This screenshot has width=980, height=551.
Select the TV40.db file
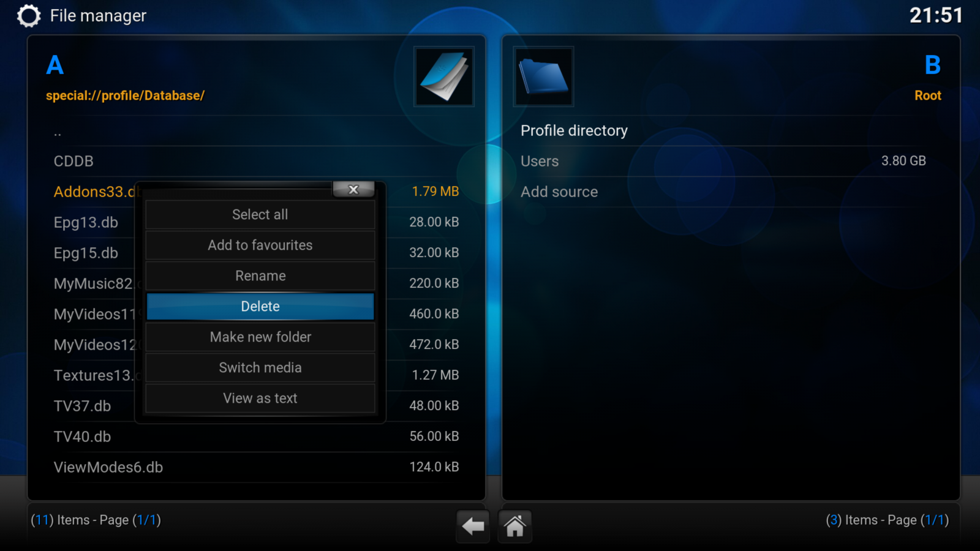tap(83, 437)
